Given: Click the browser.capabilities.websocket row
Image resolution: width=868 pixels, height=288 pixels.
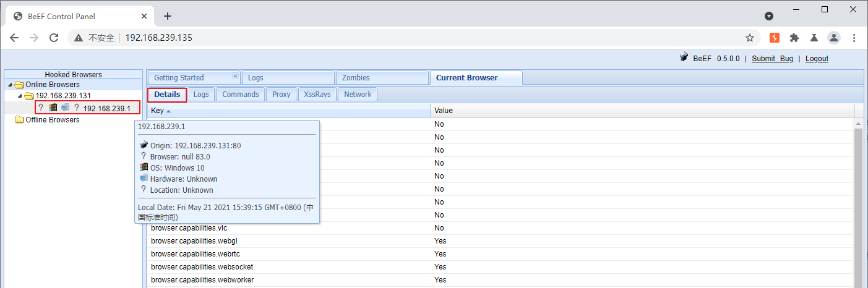Looking at the screenshot, I should (501, 267).
